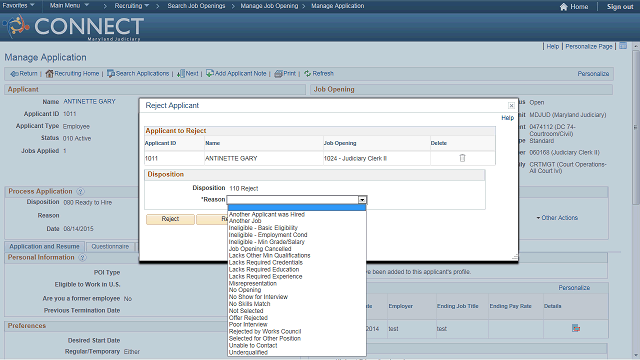Click the Home icon in top bar
The width and height of the screenshot is (640, 360).
click(564, 7)
